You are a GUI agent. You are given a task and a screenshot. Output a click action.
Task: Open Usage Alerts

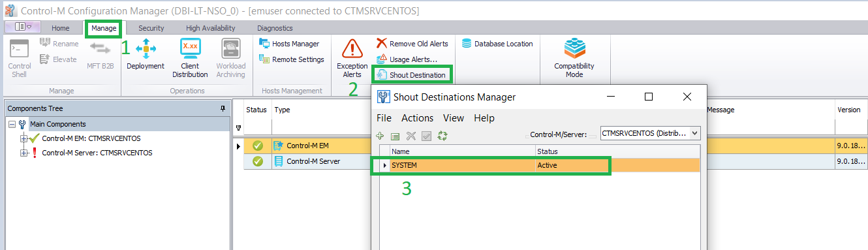click(407, 59)
